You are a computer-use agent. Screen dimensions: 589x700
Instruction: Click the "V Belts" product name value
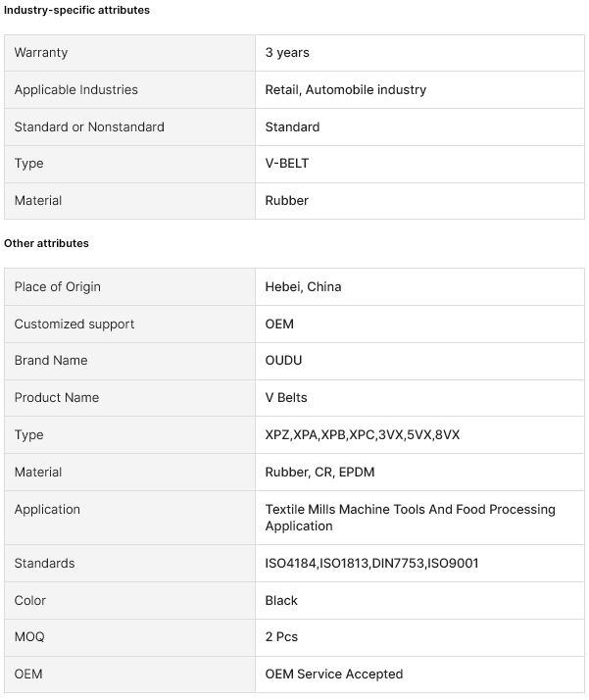(x=286, y=398)
